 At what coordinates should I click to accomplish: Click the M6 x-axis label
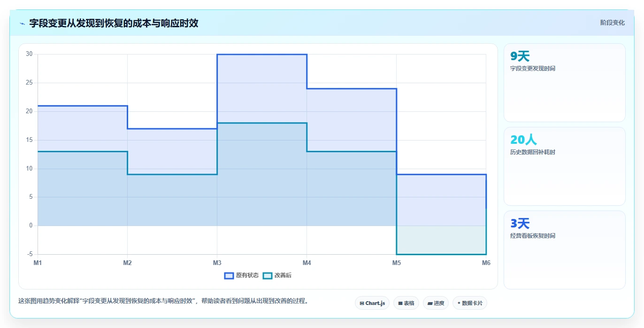click(x=486, y=263)
